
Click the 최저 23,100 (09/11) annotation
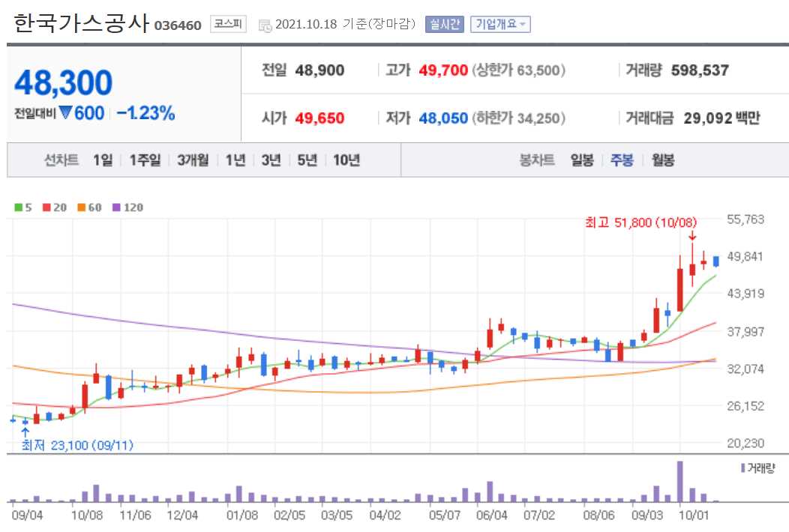[x=77, y=445]
